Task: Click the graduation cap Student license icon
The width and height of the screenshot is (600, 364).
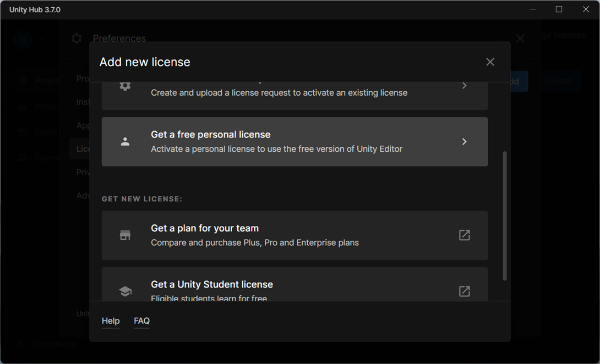Action: pos(125,291)
